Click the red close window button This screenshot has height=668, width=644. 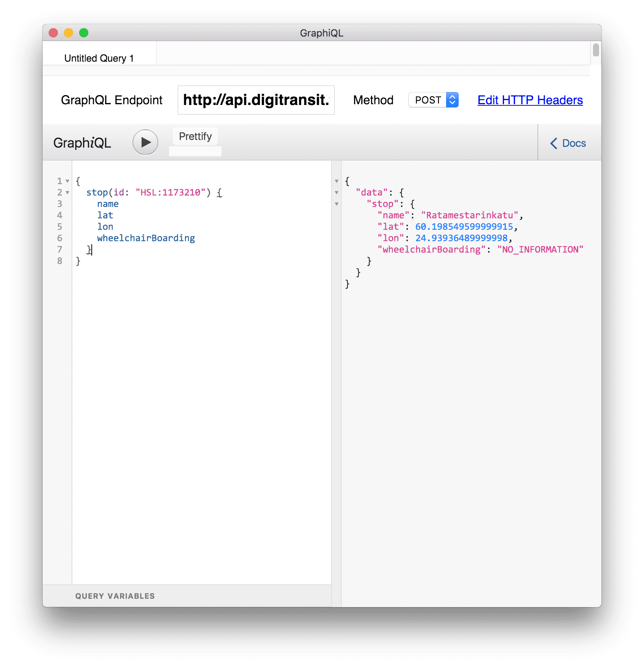(x=53, y=33)
